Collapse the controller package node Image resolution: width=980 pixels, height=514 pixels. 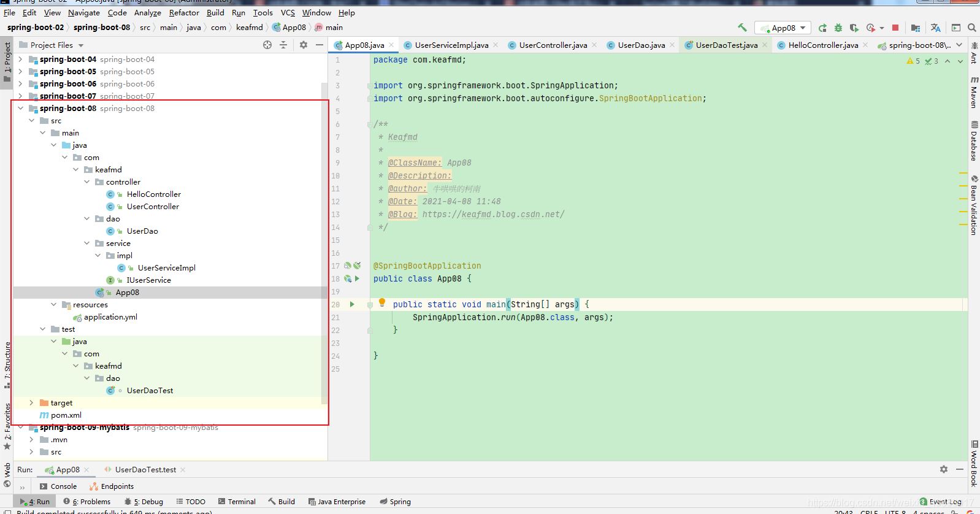pyautogui.click(x=87, y=182)
